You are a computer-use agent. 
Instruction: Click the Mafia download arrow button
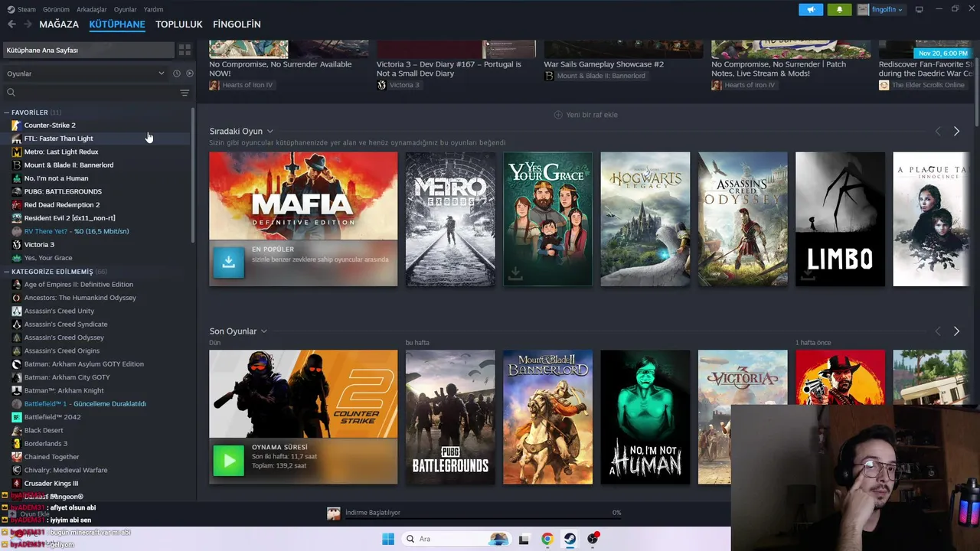pos(228,262)
